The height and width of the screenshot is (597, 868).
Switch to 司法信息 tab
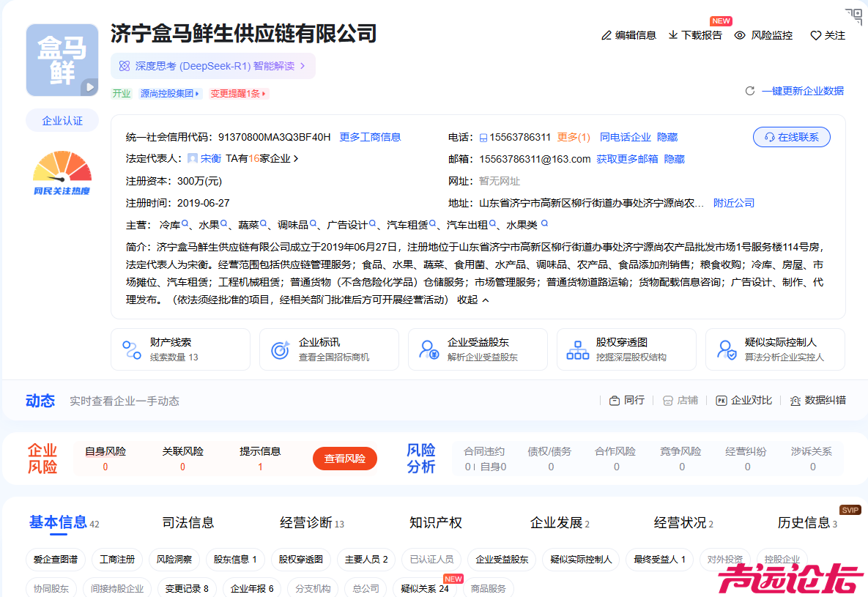pos(188,522)
